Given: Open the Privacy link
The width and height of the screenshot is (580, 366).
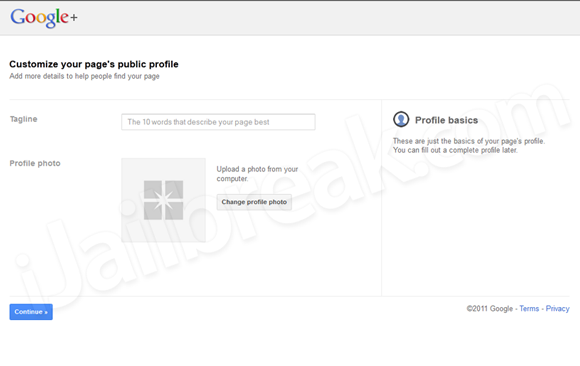Looking at the screenshot, I should [x=557, y=308].
